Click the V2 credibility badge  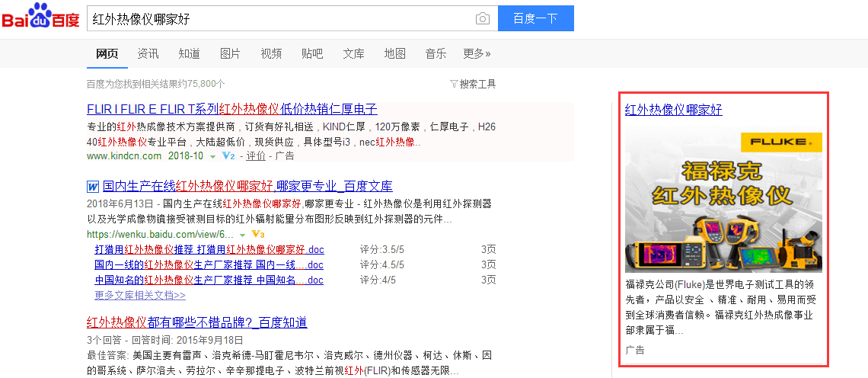pos(228,156)
